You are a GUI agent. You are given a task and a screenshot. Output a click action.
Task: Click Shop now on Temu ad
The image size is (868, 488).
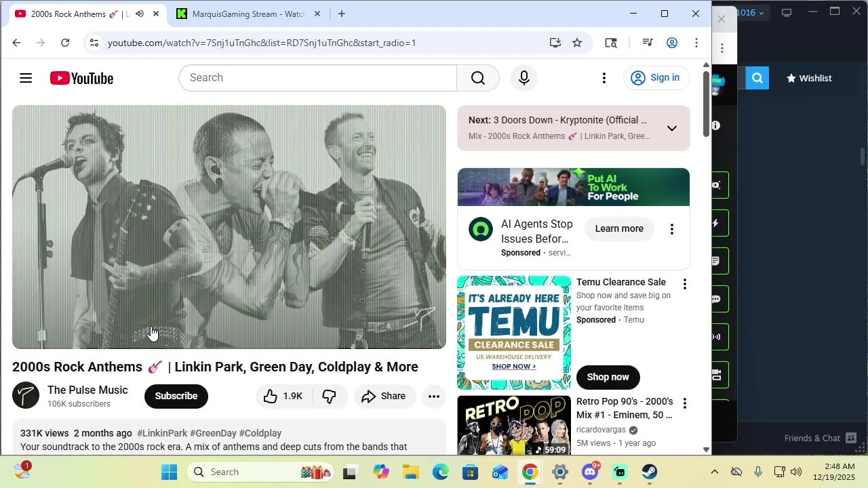tap(608, 378)
